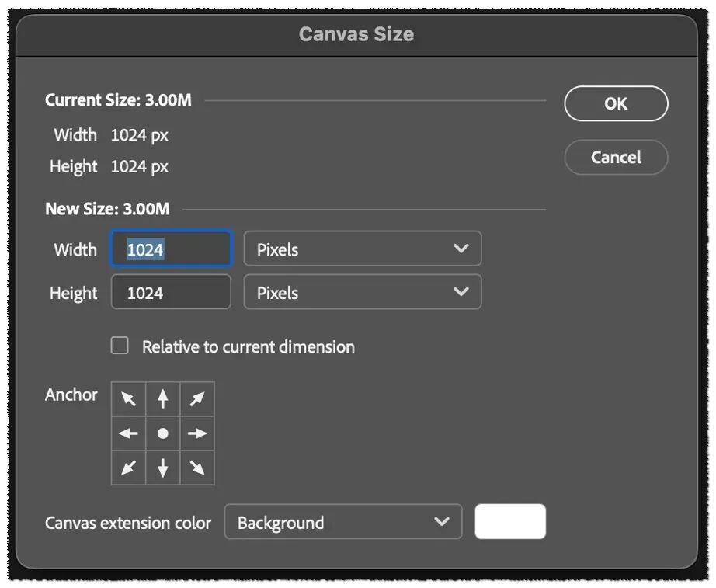Click the New Size: 3.00M heading

coord(107,209)
